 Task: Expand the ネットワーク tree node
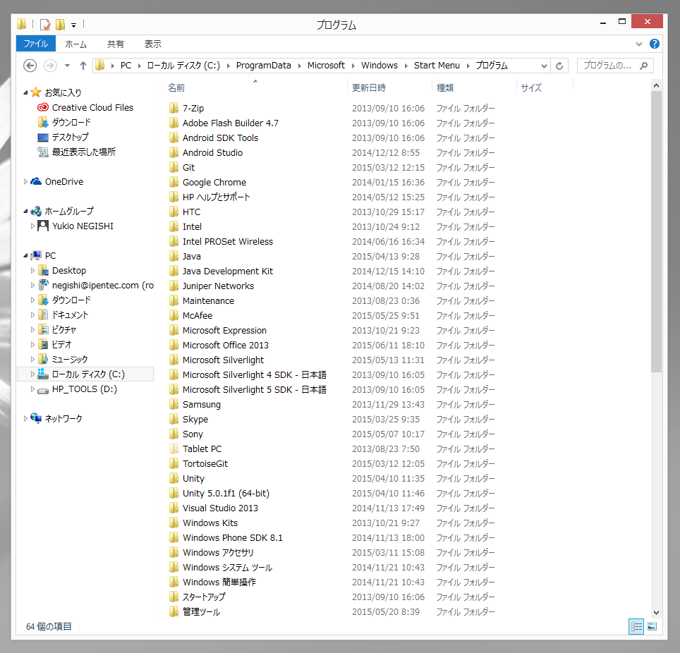point(26,418)
